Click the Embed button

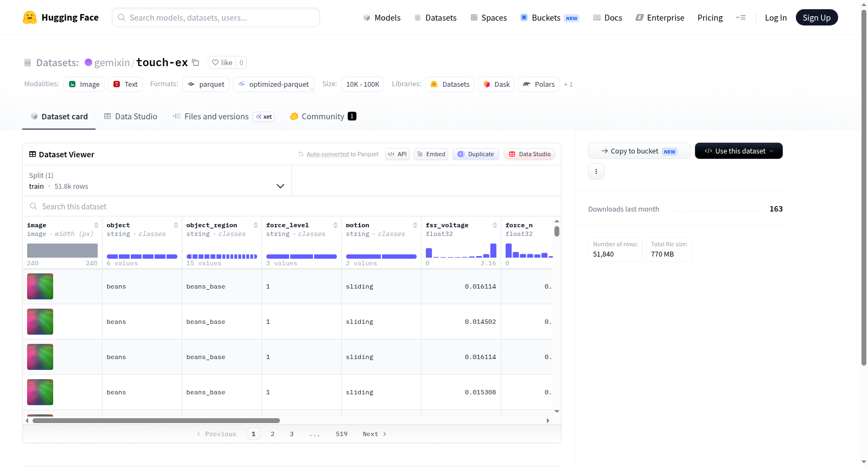[x=431, y=154]
